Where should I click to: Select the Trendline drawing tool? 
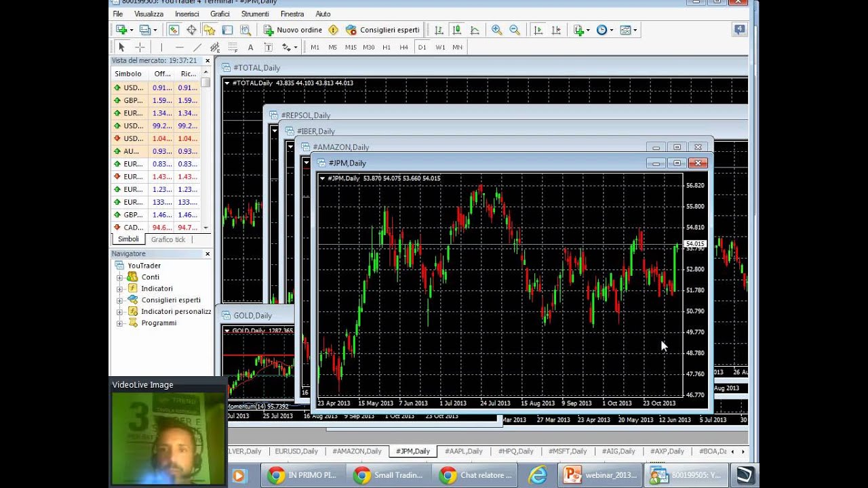coord(197,47)
